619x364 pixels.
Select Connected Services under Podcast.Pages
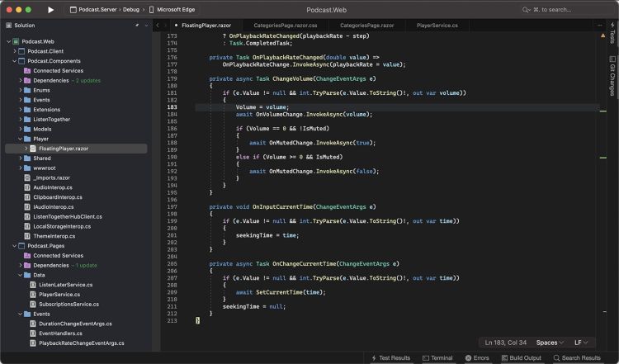(58, 255)
